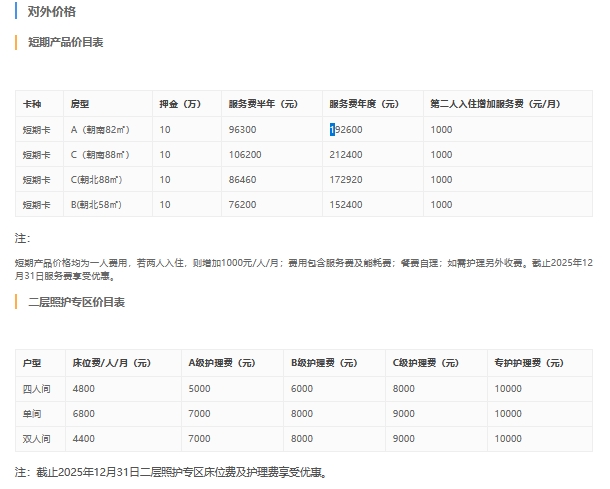Select room type B(朝北58㎡) cell
The image size is (610, 489).
(96, 204)
